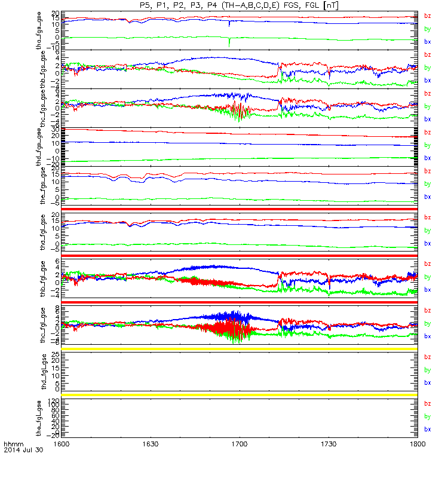Click the 1600 time axis label
The height and width of the screenshot is (478, 448).
coord(62,444)
